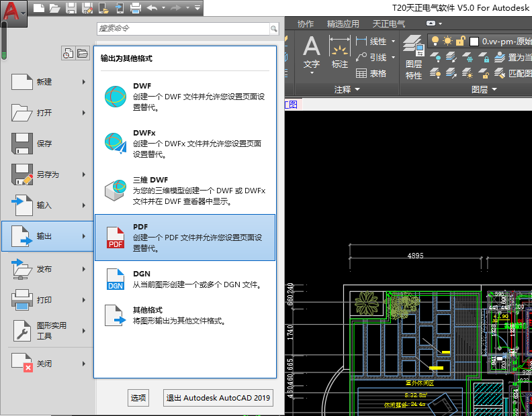This screenshot has height=416, width=532.
Task: Click the 图形实用工具 wrench icon
Action: click(21, 331)
